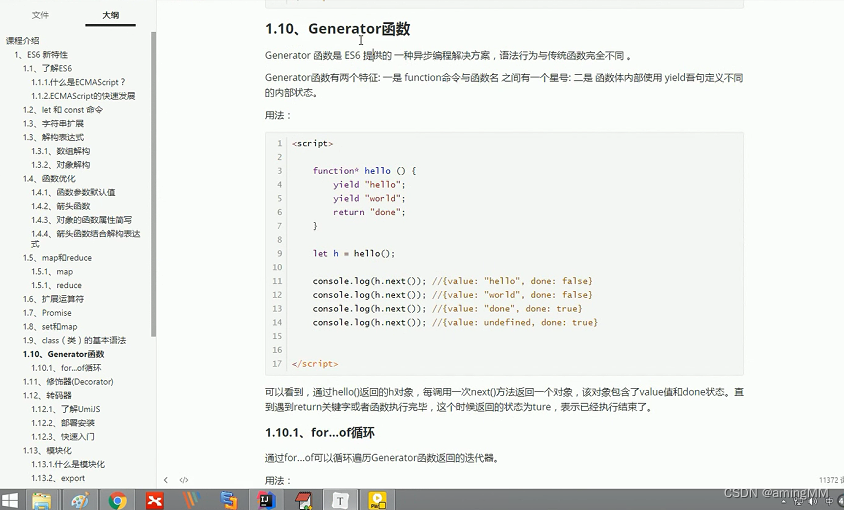
Task: Go to 1.4、函数优化 in outline
Action: tap(49, 178)
